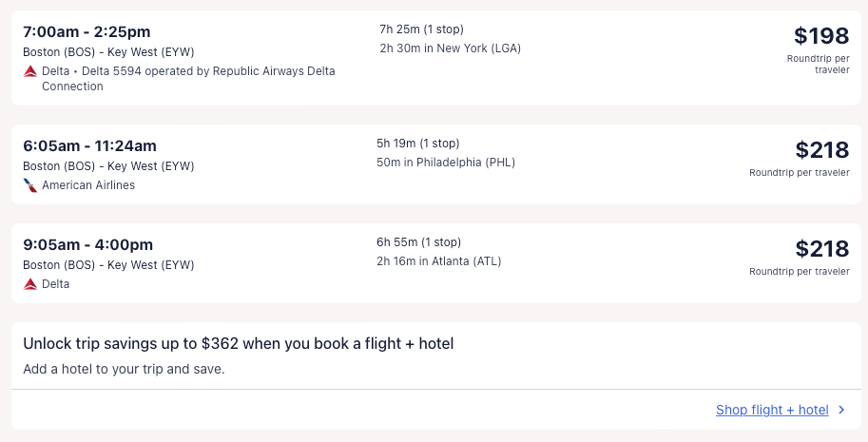This screenshot has height=442, width=868.
Task: Click the Add a hotel to your trip text
Action: (124, 369)
